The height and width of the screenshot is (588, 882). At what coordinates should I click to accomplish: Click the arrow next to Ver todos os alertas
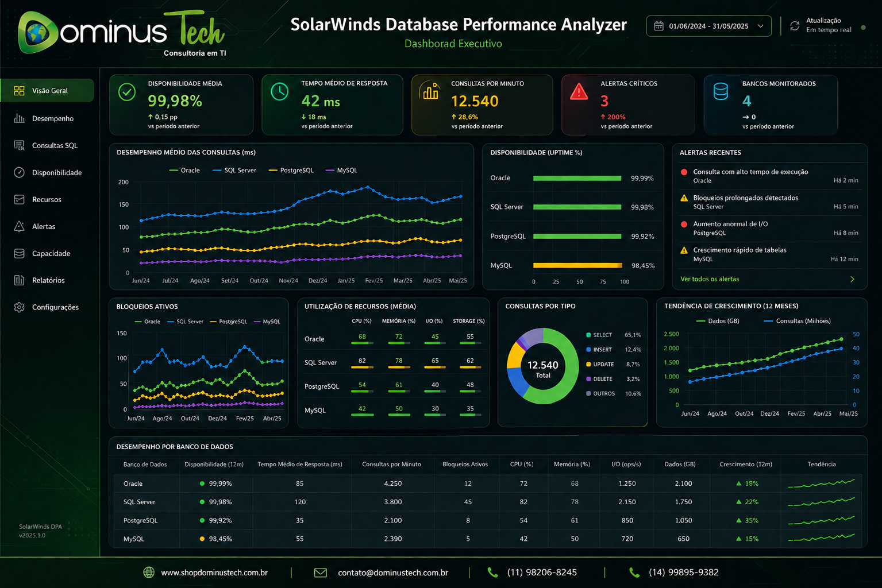click(852, 279)
